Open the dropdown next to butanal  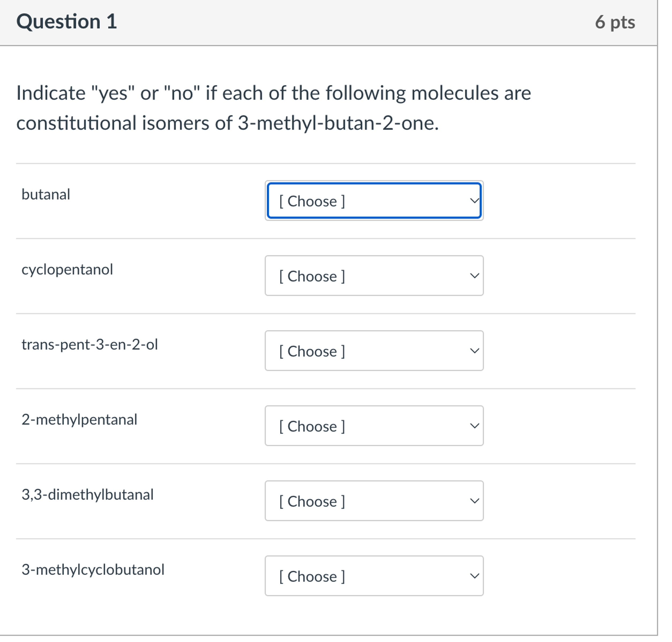[374, 201]
